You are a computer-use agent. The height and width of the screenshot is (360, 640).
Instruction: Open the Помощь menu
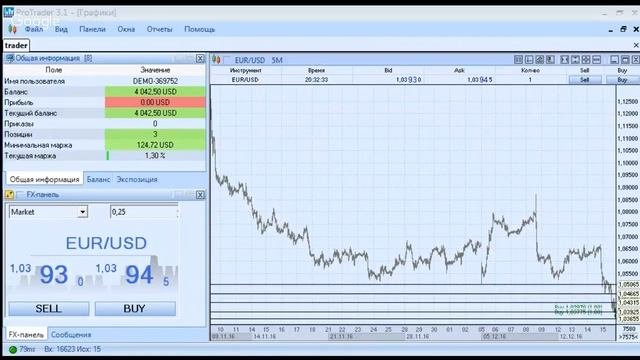tap(200, 29)
